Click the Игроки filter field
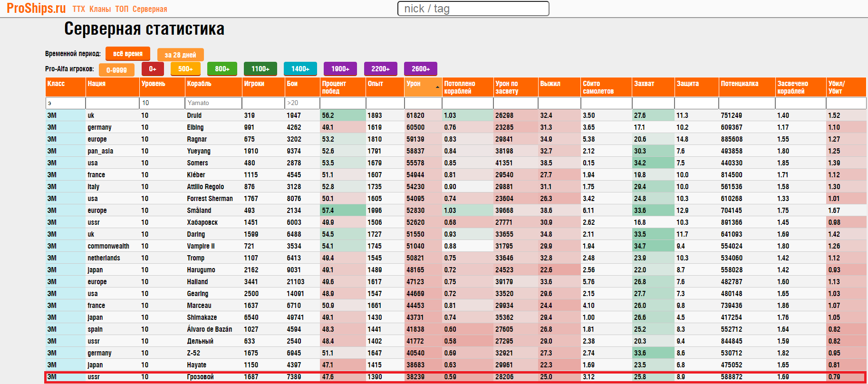 [x=263, y=103]
